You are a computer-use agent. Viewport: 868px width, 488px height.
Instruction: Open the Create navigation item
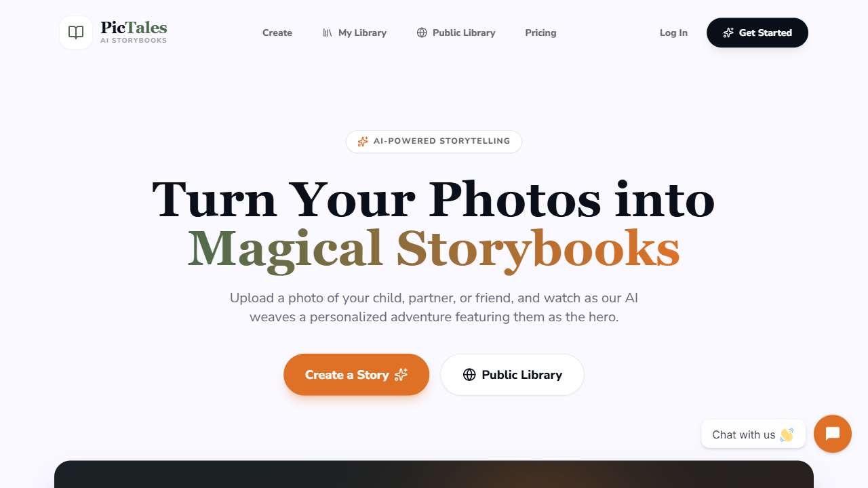coord(277,33)
